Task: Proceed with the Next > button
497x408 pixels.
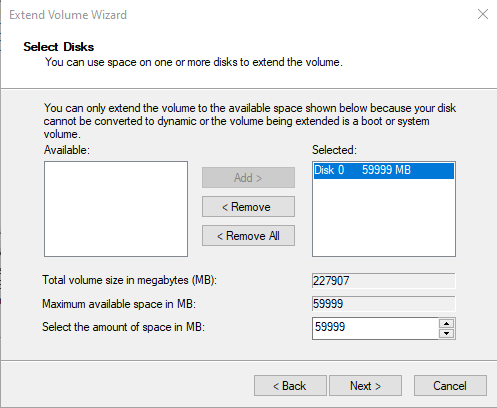Action: tap(365, 386)
